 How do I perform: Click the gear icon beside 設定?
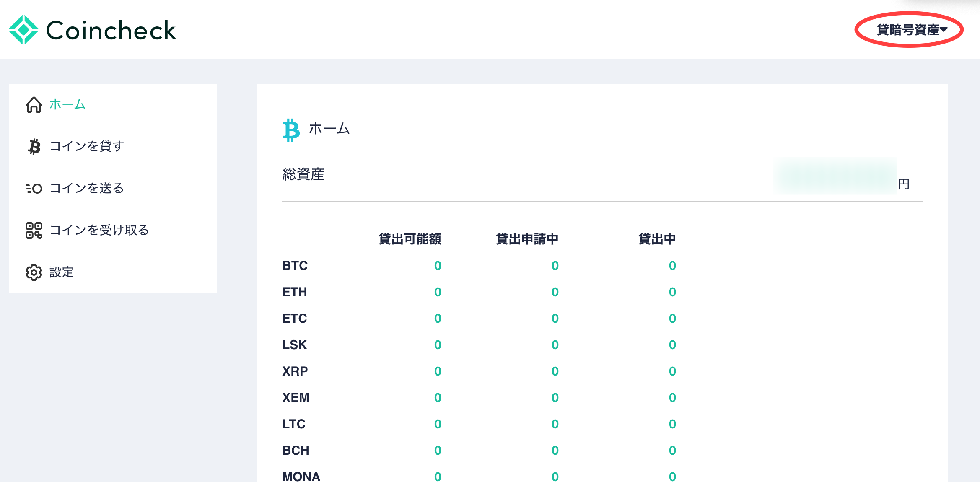click(x=34, y=272)
